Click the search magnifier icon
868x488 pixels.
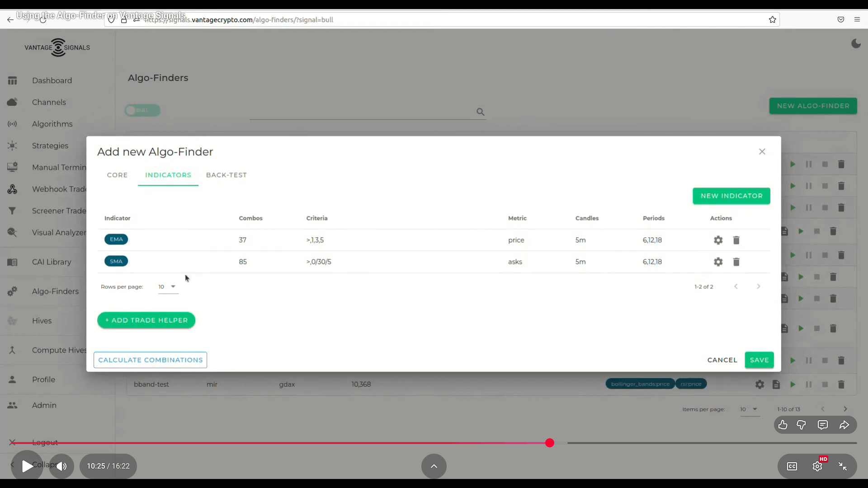coord(480,112)
